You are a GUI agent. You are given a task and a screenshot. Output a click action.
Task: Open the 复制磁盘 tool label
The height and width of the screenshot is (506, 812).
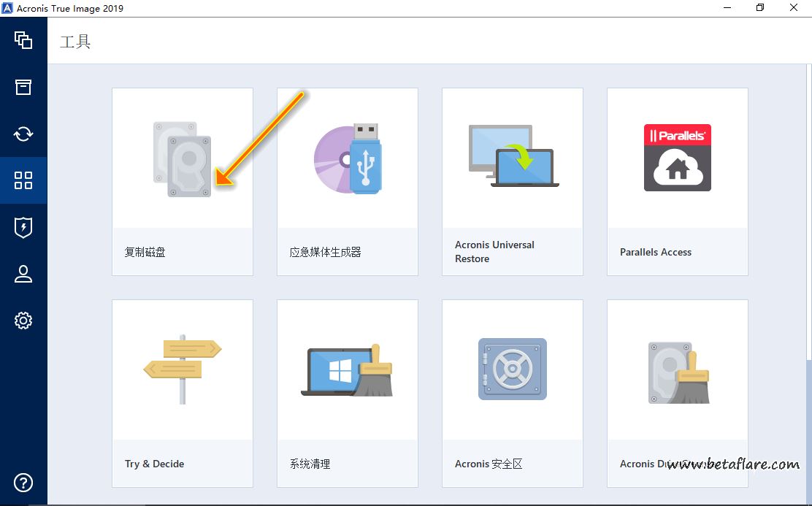(x=145, y=252)
